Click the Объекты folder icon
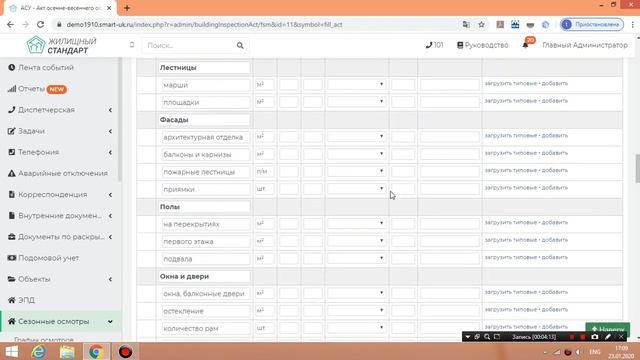The height and width of the screenshot is (360, 640). point(11,279)
